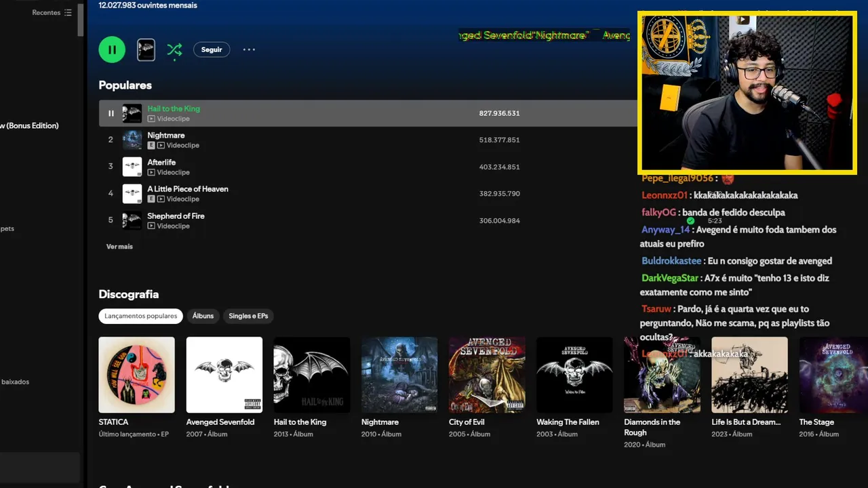Image resolution: width=868 pixels, height=488 pixels.
Task: Open Life Is But a Dream album cover
Action: coord(749,375)
